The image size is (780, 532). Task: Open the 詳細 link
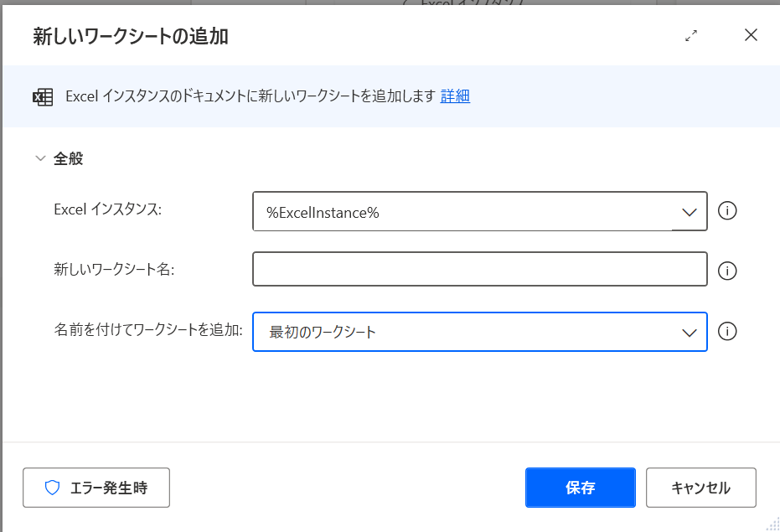pos(455,96)
